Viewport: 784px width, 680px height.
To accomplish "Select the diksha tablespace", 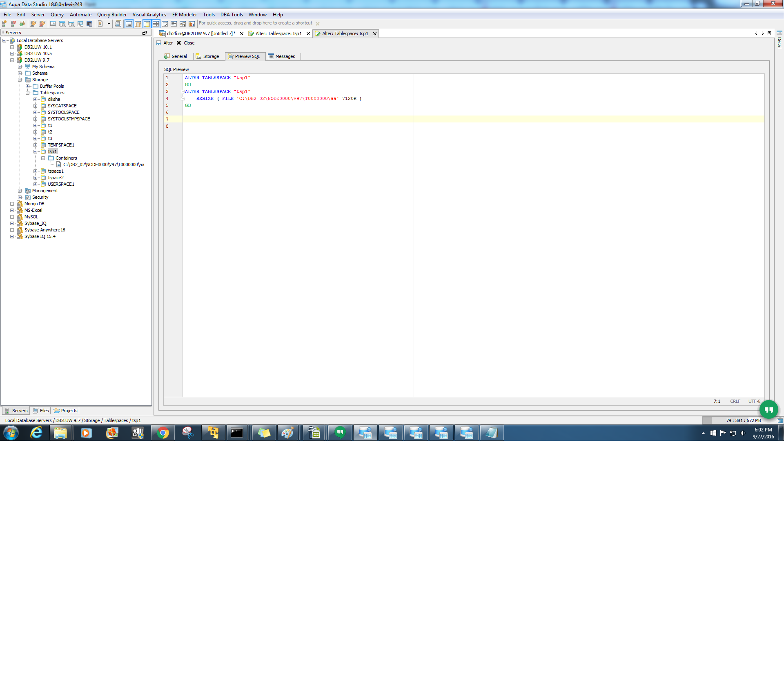I will pos(54,99).
